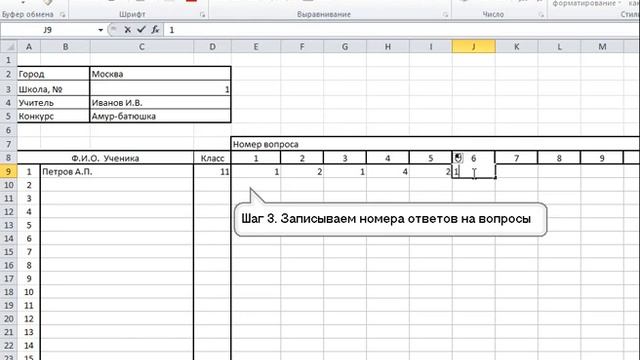Select question number 7 header in row 8
Screen dimensions: 640x360
click(x=516, y=158)
